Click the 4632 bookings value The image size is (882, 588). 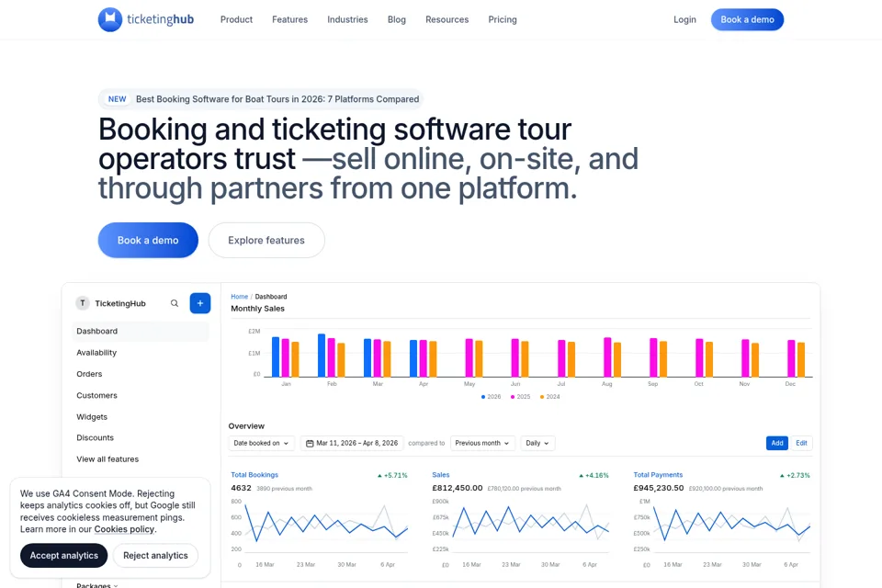click(241, 488)
